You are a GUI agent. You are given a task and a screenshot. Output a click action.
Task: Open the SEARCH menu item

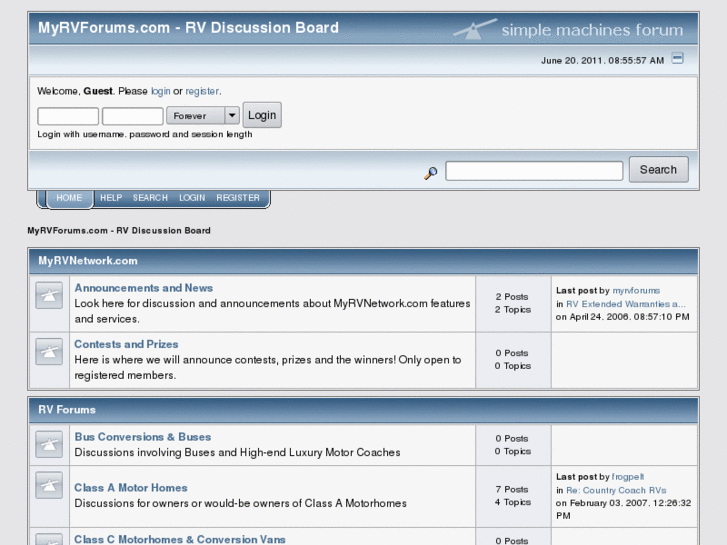point(150,198)
